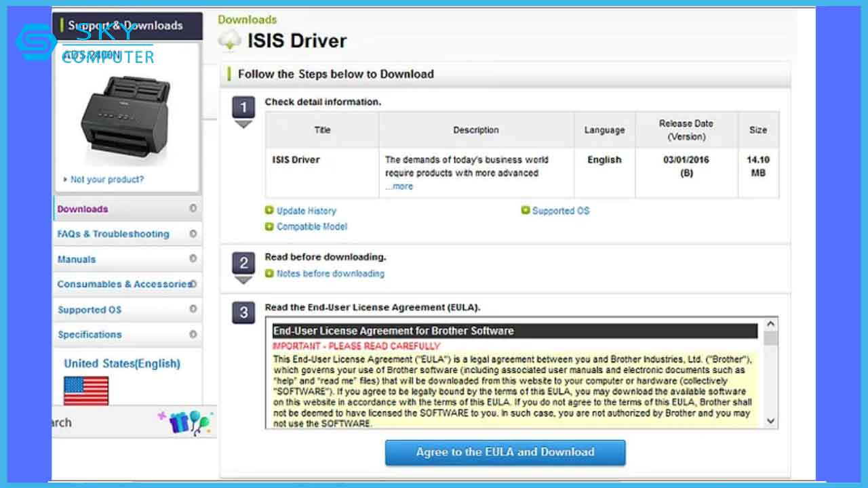868x488 pixels.
Task: Click arrow icon on sidebar Supported OS row
Action: click(x=193, y=309)
